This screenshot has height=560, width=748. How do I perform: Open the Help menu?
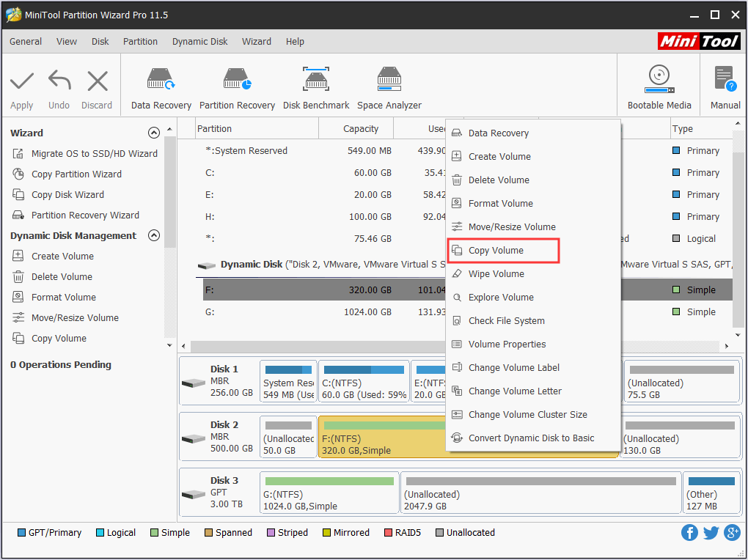(x=295, y=42)
